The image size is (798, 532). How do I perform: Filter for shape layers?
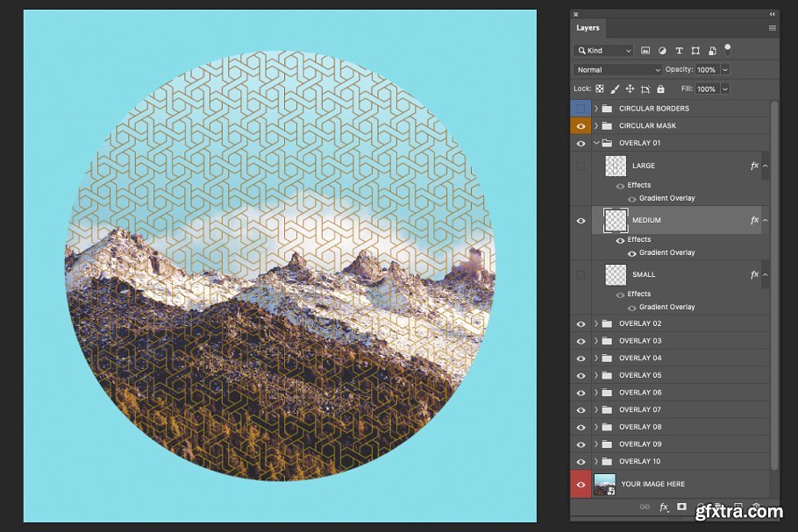(695, 51)
